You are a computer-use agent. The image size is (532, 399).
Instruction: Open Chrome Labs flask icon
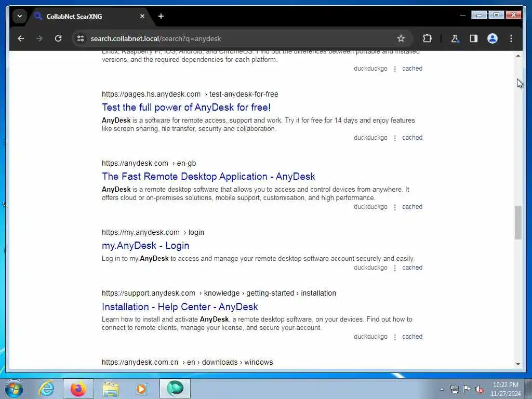(455, 38)
